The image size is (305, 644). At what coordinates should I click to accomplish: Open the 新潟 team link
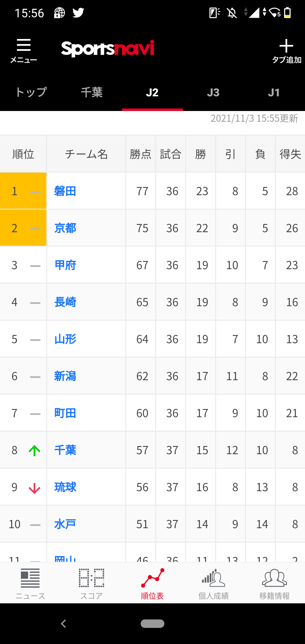click(x=65, y=376)
